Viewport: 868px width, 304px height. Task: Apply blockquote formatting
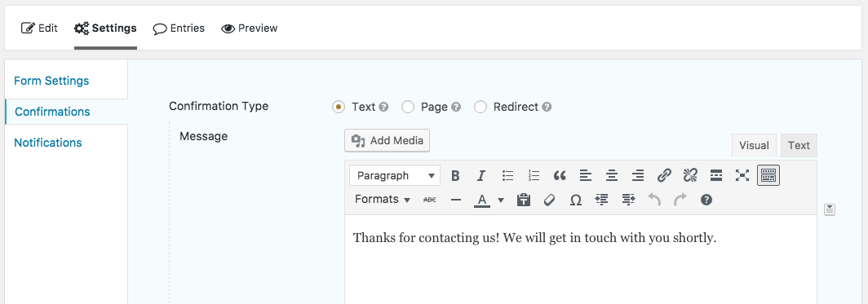coord(560,176)
